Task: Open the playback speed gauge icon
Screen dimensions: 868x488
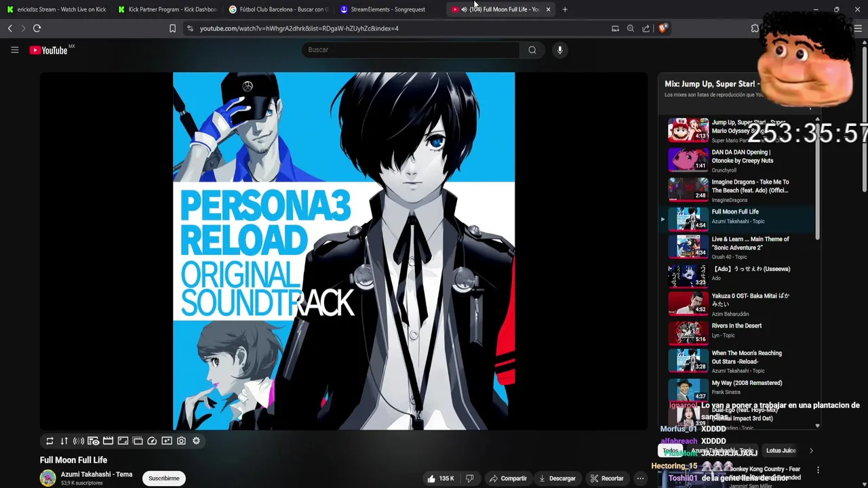Action: (x=152, y=441)
